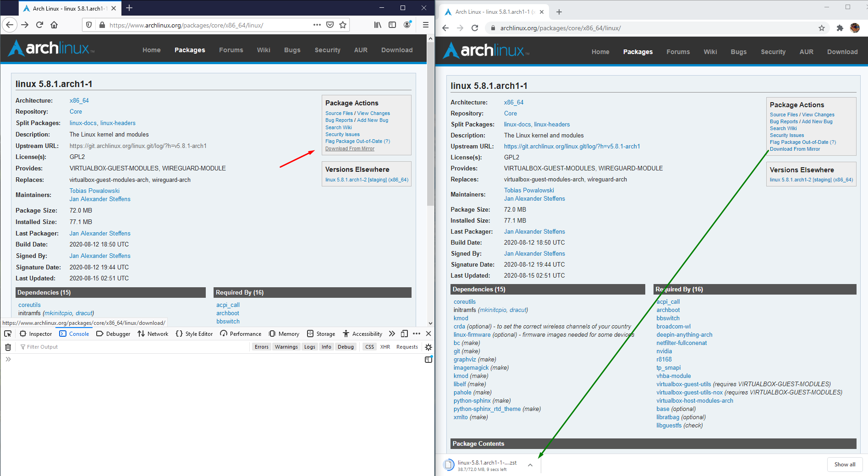Open the AUR nav link in Firefox window
The width and height of the screenshot is (868, 476).
pos(361,50)
